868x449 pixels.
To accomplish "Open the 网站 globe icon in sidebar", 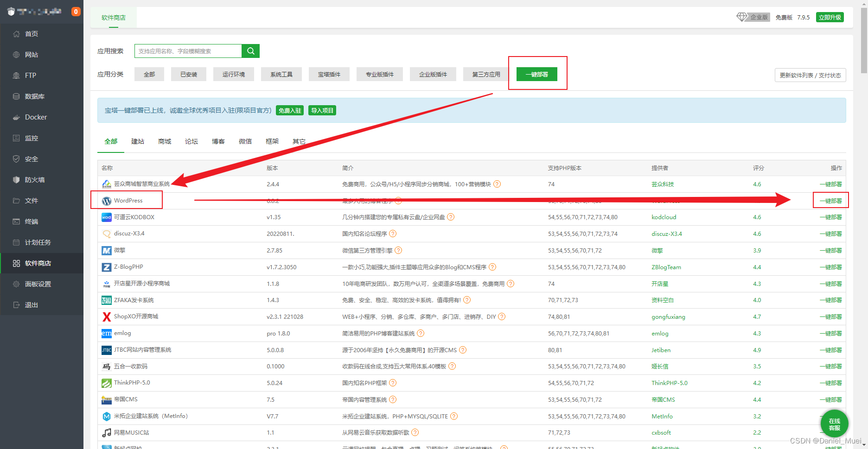I will coord(16,55).
